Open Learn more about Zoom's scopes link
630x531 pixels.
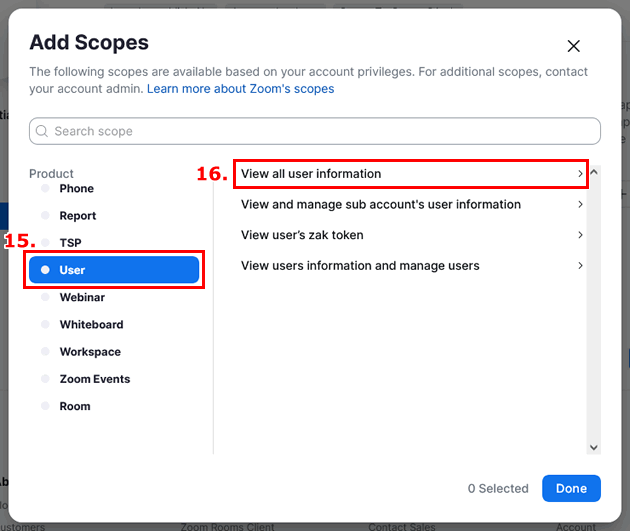point(240,88)
